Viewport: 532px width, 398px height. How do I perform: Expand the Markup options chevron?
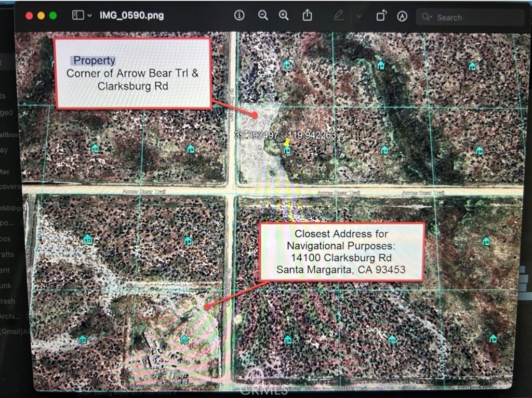pos(358,16)
